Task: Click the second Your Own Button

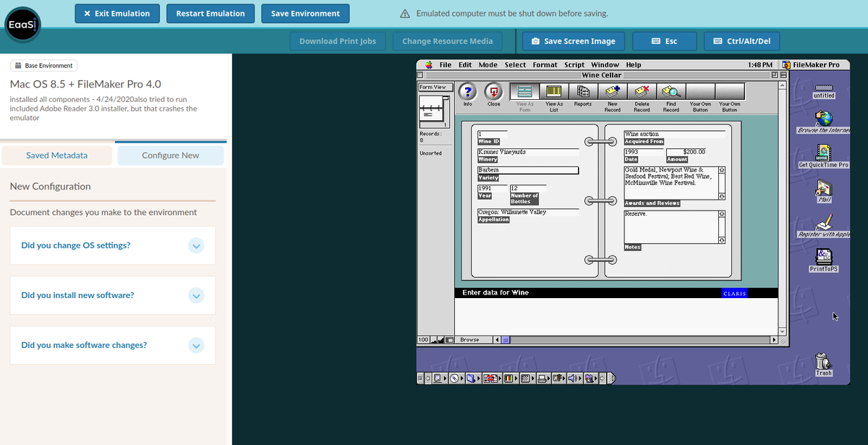Action: tap(730, 91)
